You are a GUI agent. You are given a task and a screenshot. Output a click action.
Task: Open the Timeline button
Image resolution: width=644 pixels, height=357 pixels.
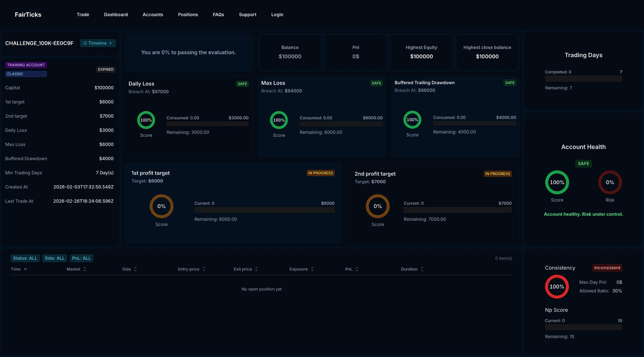(98, 43)
